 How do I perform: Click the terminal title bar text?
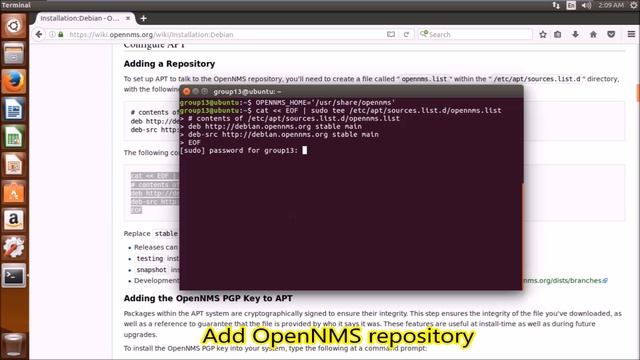(247, 91)
